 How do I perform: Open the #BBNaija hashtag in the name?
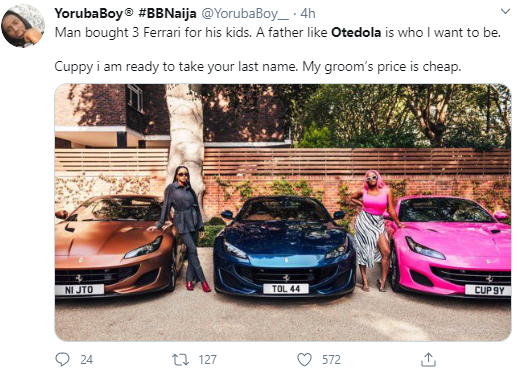(167, 13)
